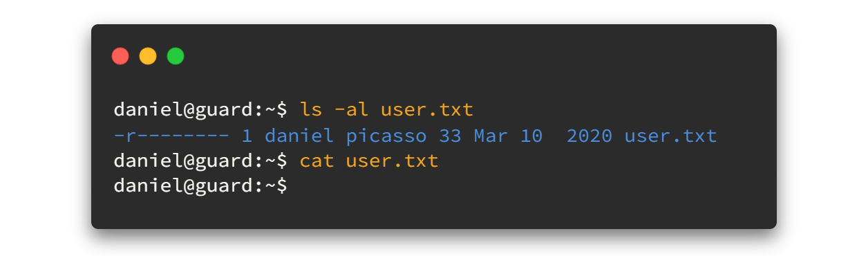Click the group name 'picasso'
868x256 pixels.
point(386,136)
